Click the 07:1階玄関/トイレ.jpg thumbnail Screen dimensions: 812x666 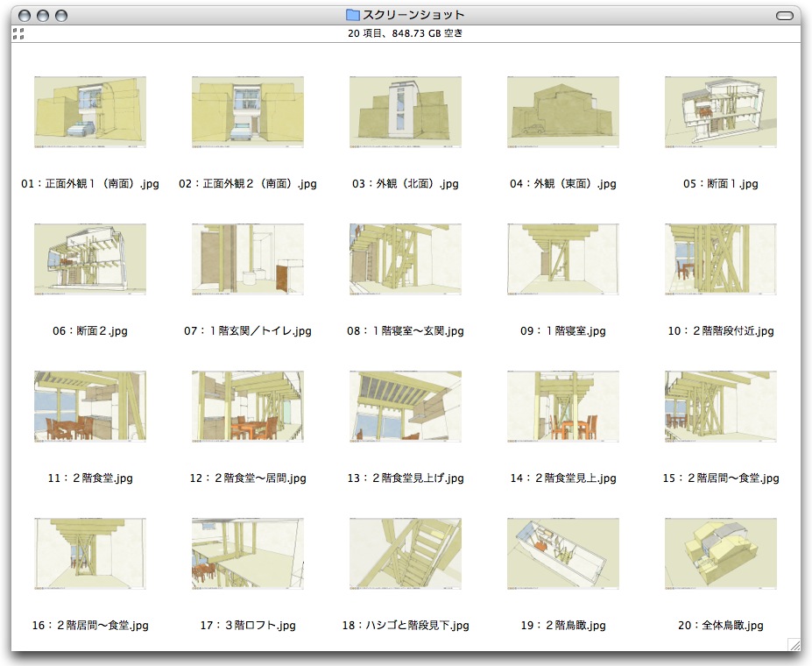pos(248,259)
